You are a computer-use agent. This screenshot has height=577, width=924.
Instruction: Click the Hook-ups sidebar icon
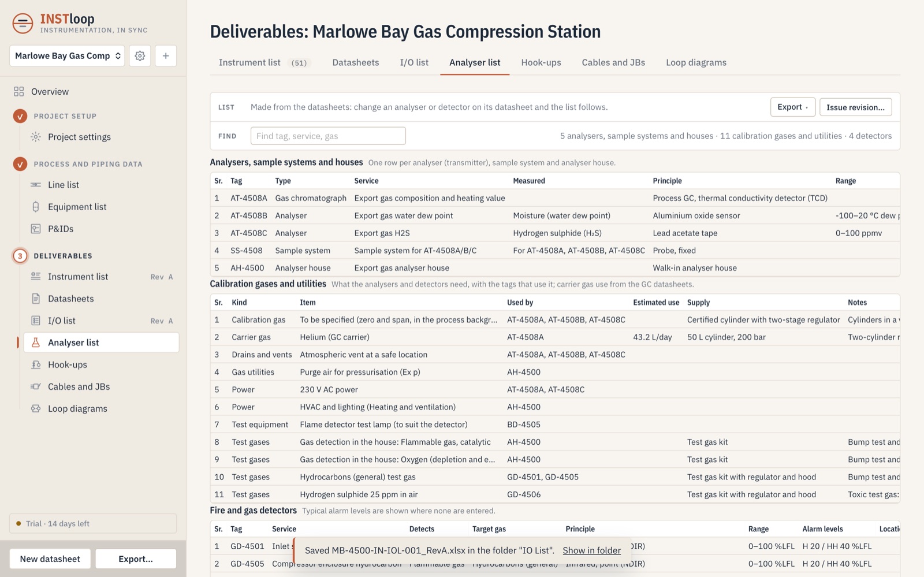click(36, 364)
